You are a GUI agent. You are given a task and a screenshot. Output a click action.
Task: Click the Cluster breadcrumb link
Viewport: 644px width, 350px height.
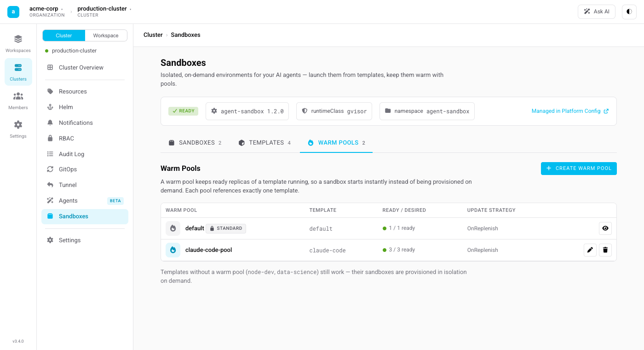pos(153,35)
